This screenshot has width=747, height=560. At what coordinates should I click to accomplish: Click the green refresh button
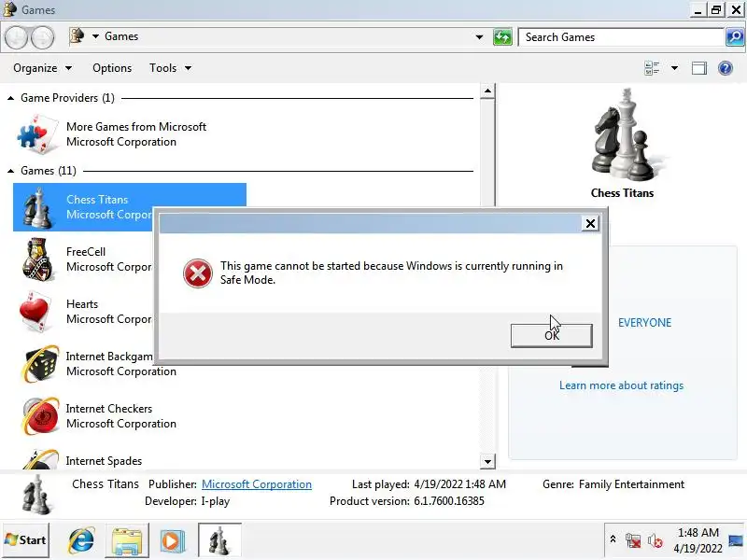tap(502, 37)
